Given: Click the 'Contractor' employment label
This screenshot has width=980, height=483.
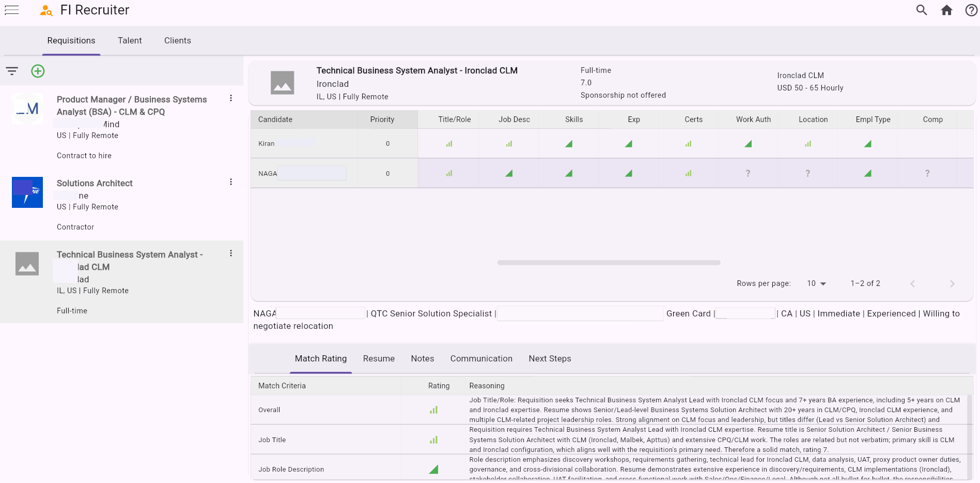Looking at the screenshot, I should (x=75, y=227).
